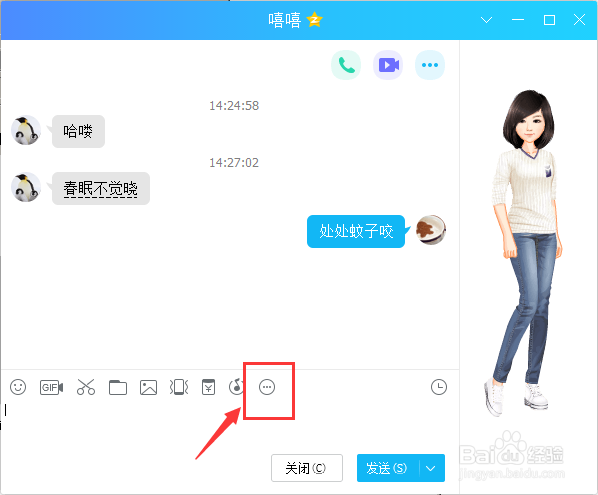This screenshot has height=495, width=598.
Task: Click the chat title 嘻嘻
Action: pyautogui.click(x=285, y=20)
